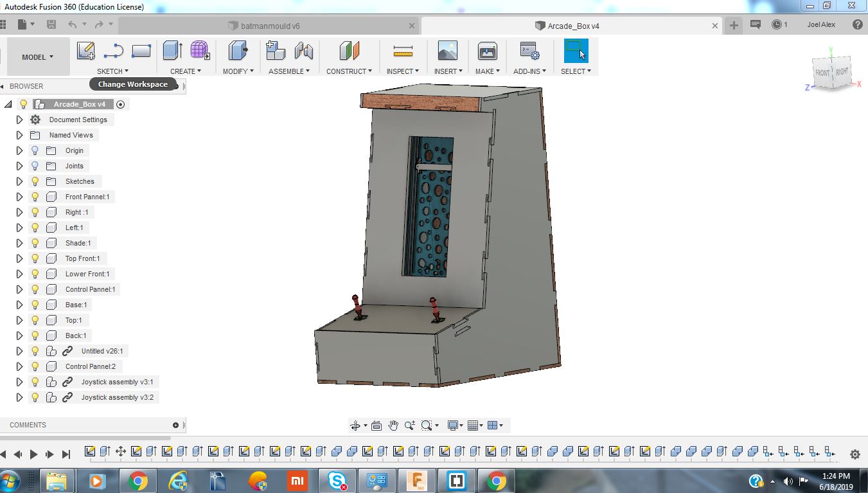Viewport: 868px width, 493px height.
Task: Expand the Control Pannel:1 component
Action: pos(19,289)
